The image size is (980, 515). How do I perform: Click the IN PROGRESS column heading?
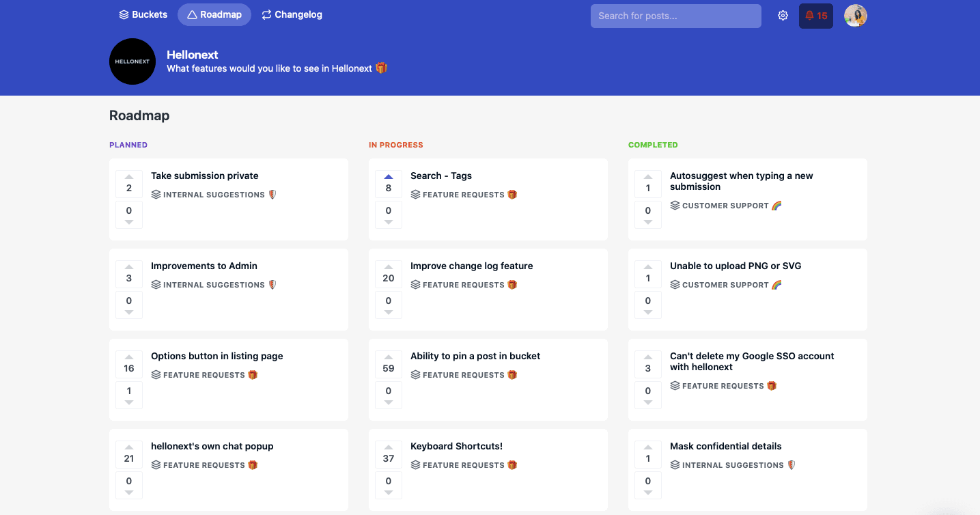click(396, 145)
